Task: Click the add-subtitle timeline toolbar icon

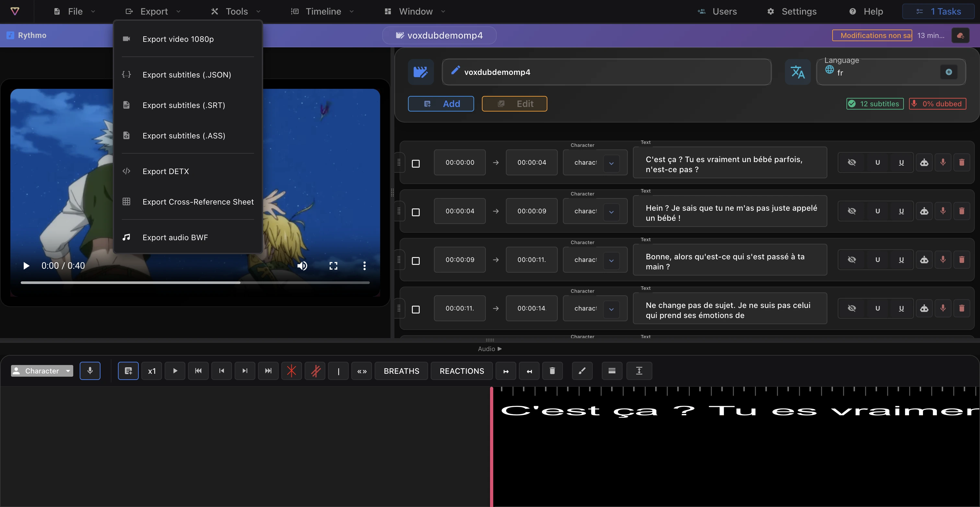Action: (128, 371)
